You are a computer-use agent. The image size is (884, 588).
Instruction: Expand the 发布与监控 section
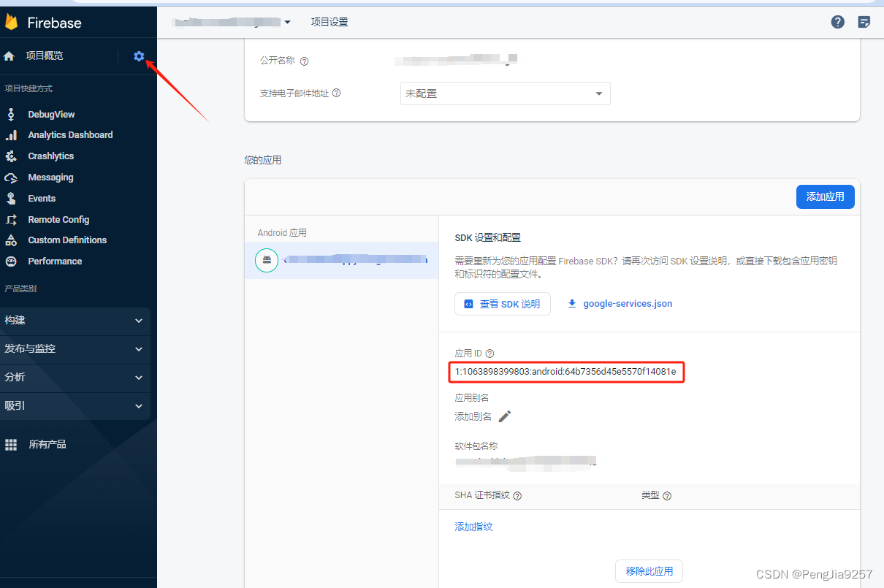[x=75, y=349]
